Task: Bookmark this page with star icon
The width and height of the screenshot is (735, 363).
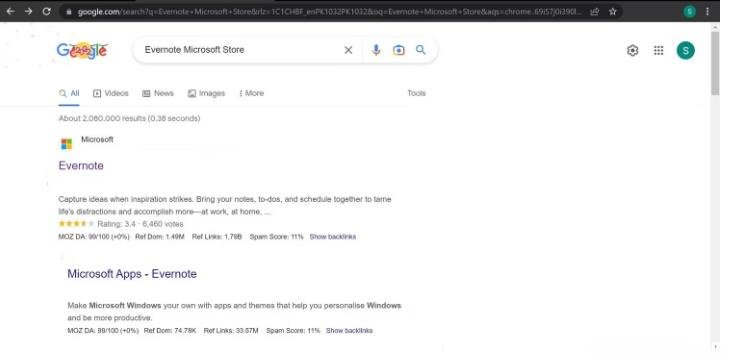Action: [613, 12]
